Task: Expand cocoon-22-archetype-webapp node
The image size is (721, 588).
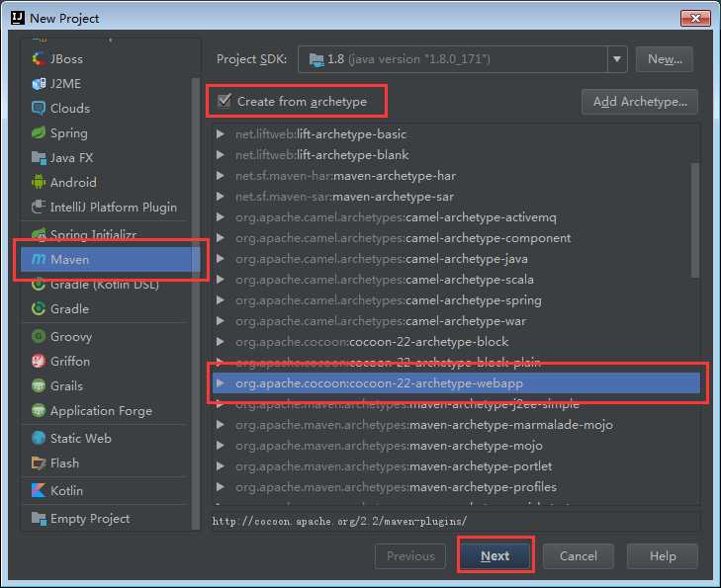Action: click(221, 383)
